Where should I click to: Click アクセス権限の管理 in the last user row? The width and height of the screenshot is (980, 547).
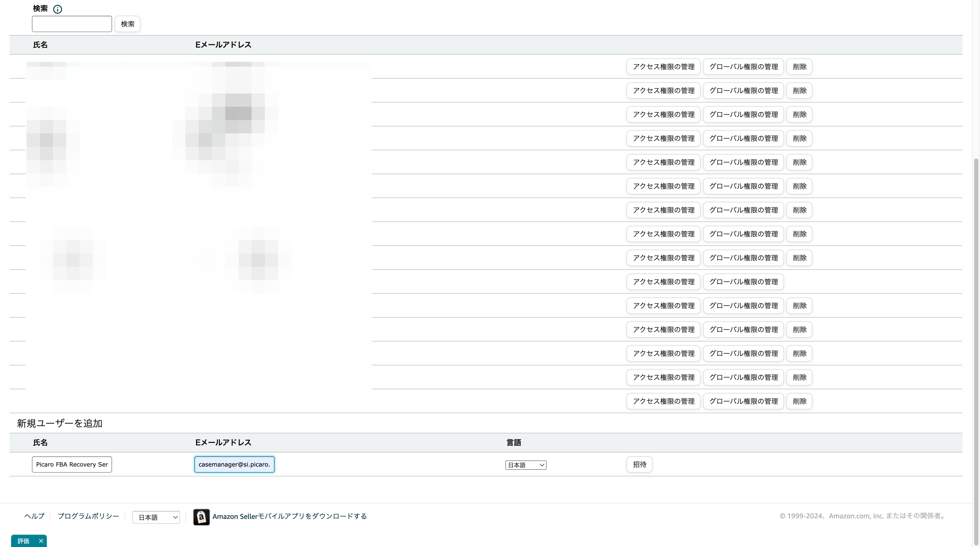(x=663, y=401)
